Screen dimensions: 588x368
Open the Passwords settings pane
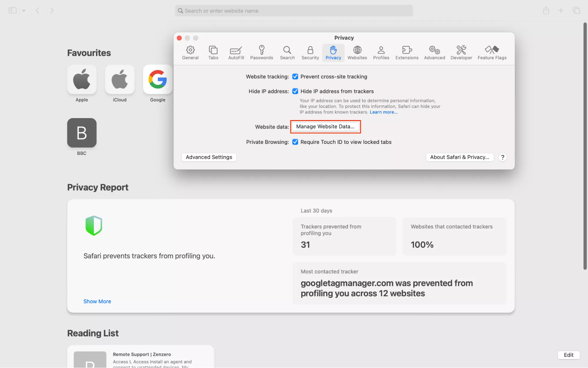pos(261,53)
